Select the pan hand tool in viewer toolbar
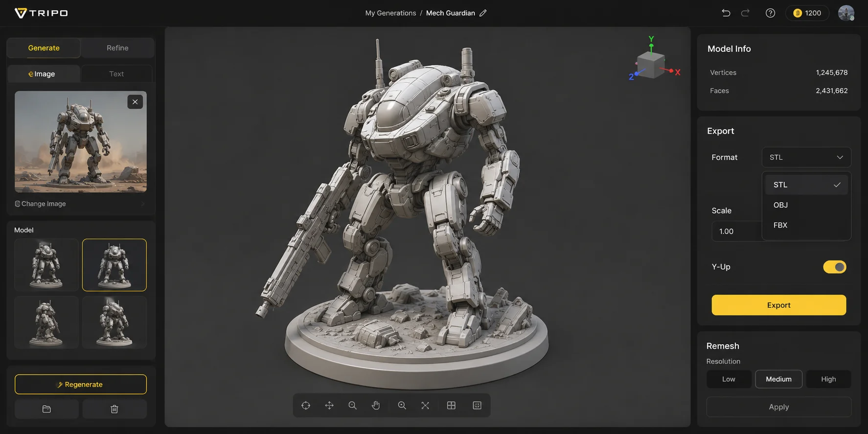868x434 pixels. pos(376,405)
